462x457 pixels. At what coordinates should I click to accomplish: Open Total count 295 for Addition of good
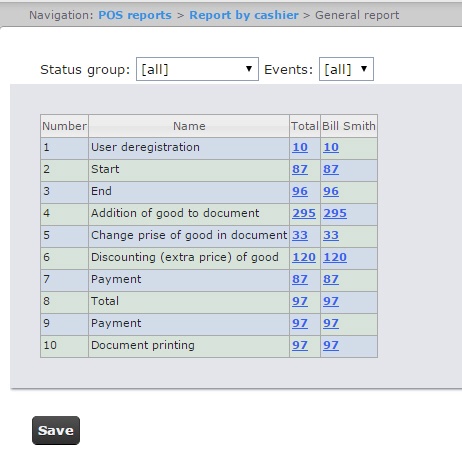coord(304,213)
